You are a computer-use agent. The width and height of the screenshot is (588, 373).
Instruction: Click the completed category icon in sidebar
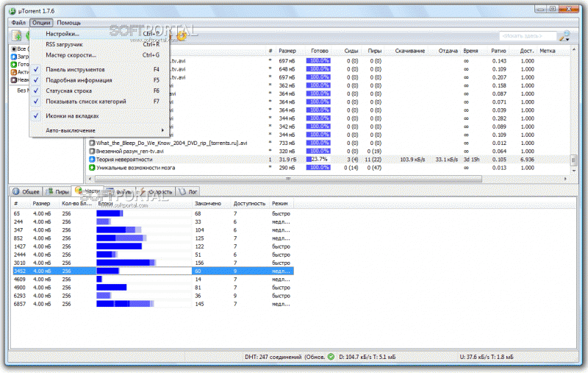[14, 65]
